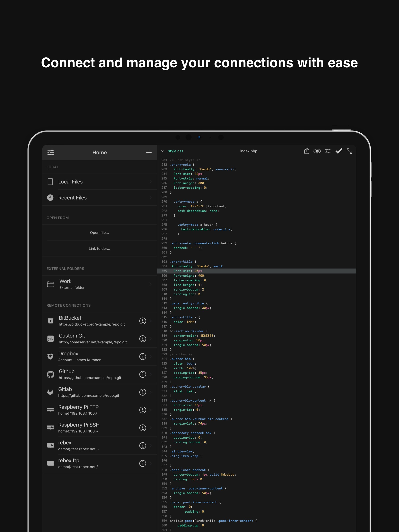Viewport: 399px width, 532px height.
Task: Open Local Files
Action: point(70,182)
